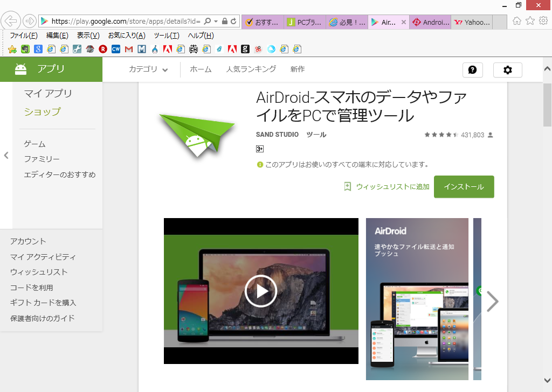
Task: Expand the カテゴリ dropdown
Action: tap(148, 69)
